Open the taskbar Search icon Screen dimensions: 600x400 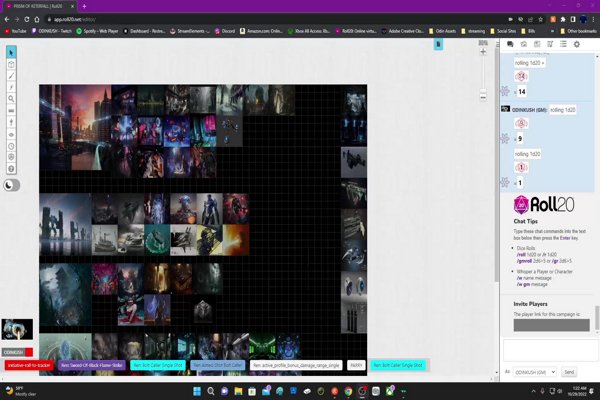[211, 391]
